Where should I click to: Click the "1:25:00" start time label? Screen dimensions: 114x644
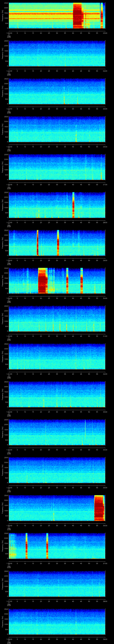9,147
